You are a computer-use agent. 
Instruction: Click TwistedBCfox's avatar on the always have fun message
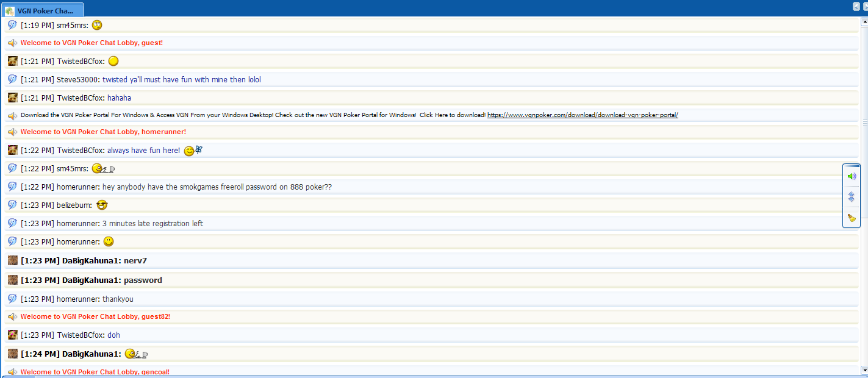click(12, 150)
